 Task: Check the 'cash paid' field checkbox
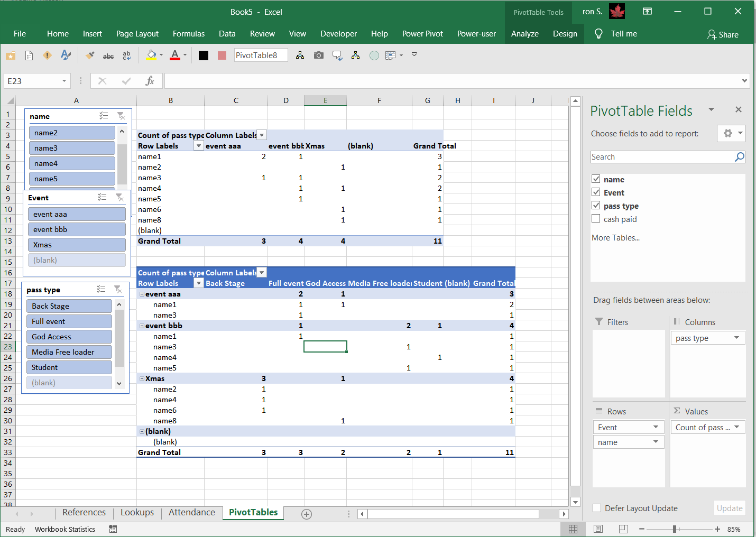click(x=596, y=219)
